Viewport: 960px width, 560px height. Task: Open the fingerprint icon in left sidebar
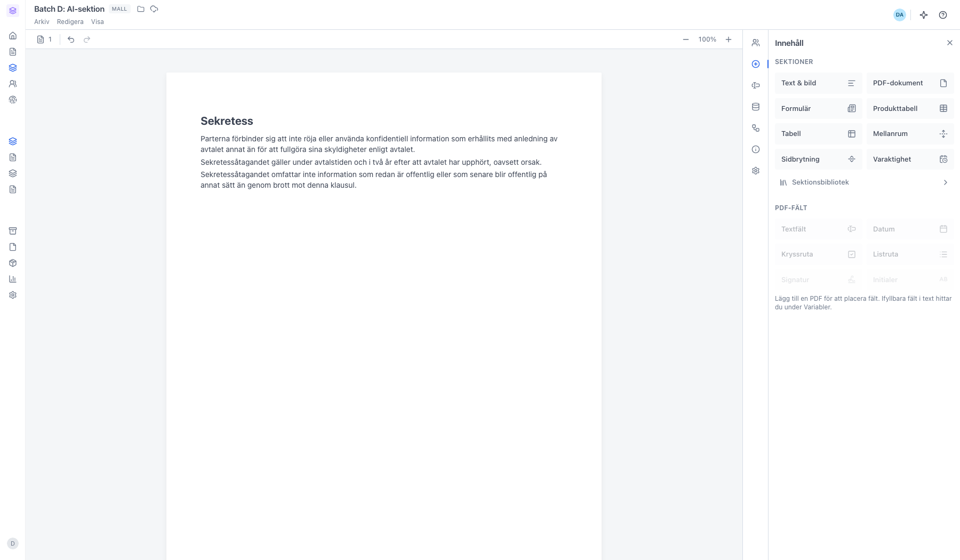pos(13,100)
